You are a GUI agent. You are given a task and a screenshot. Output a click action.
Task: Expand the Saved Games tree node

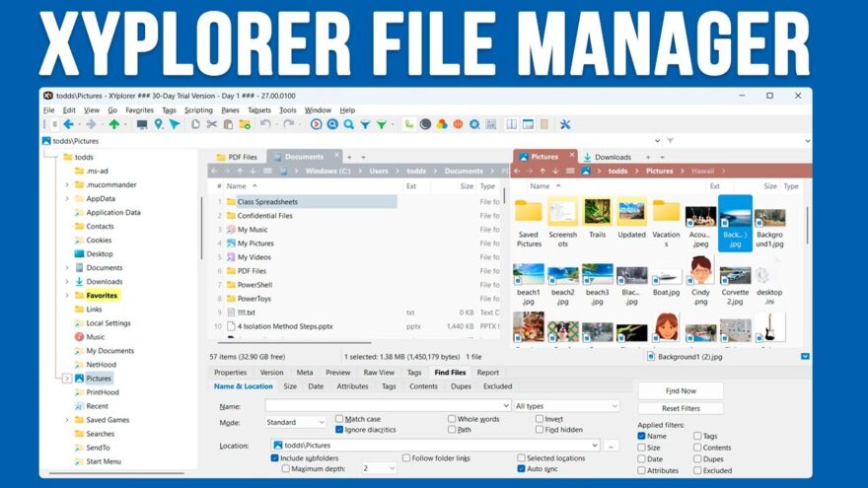coord(67,420)
